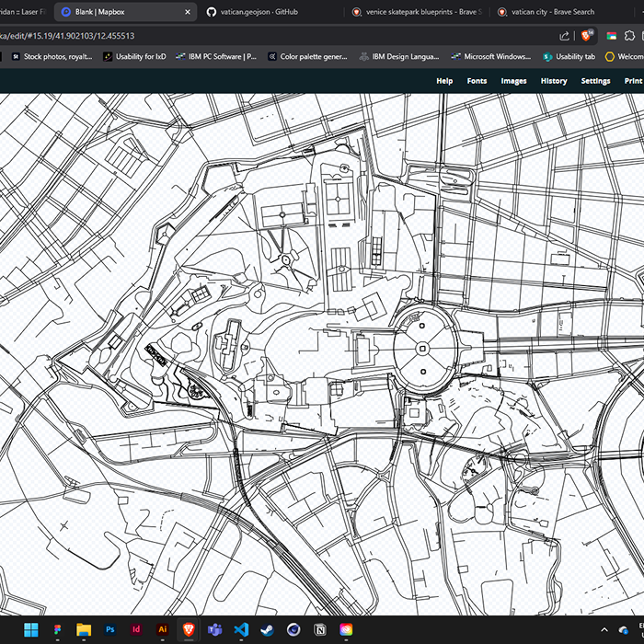
Task: Launch Photoshop from the taskbar
Action: click(x=109, y=629)
